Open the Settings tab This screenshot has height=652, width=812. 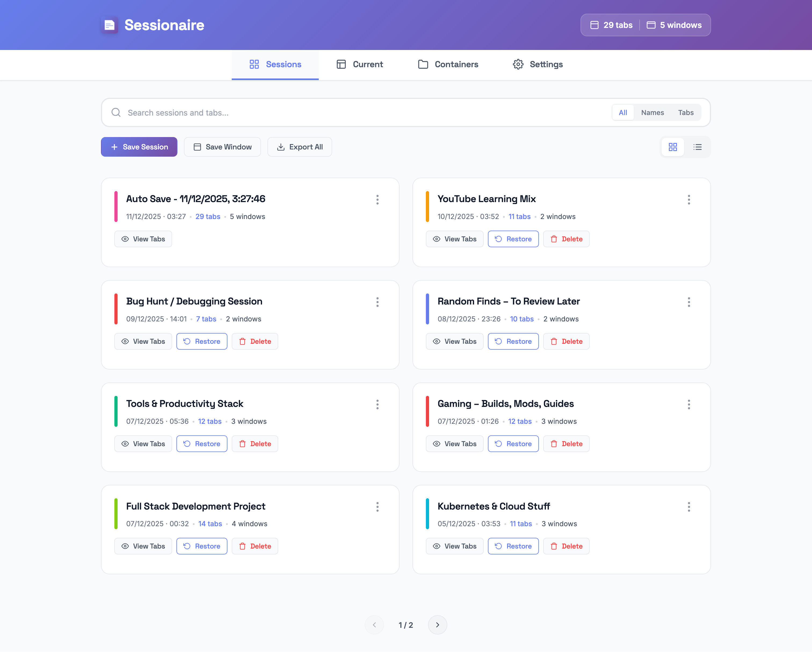tap(538, 65)
